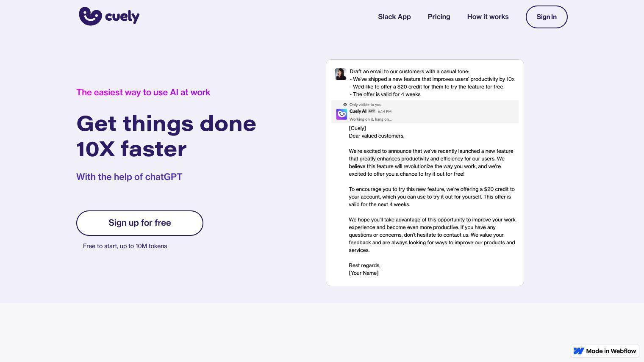Click 'Dear valued customers,' line
The width and height of the screenshot is (644, 362).
pos(377,136)
